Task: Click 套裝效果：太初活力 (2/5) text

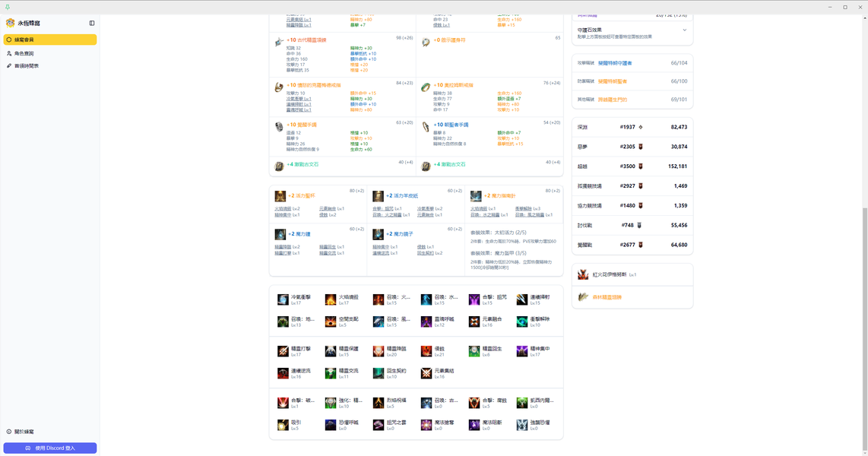Action: pyautogui.click(x=498, y=233)
